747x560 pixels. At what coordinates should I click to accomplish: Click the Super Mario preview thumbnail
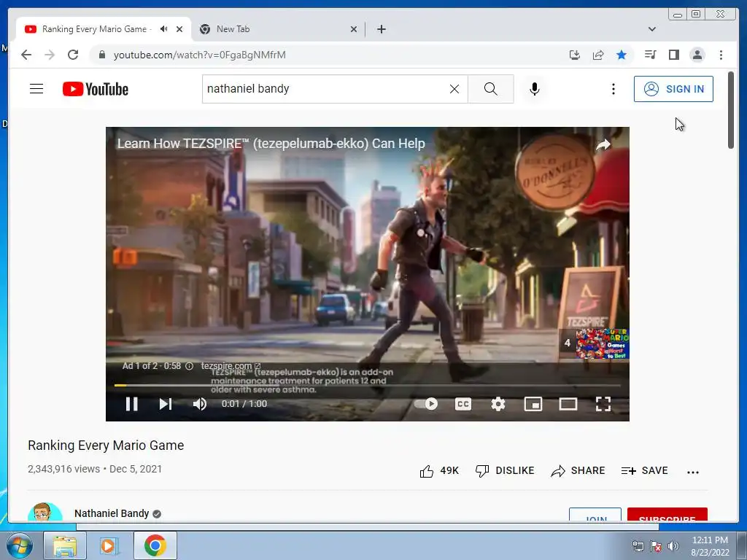point(602,343)
